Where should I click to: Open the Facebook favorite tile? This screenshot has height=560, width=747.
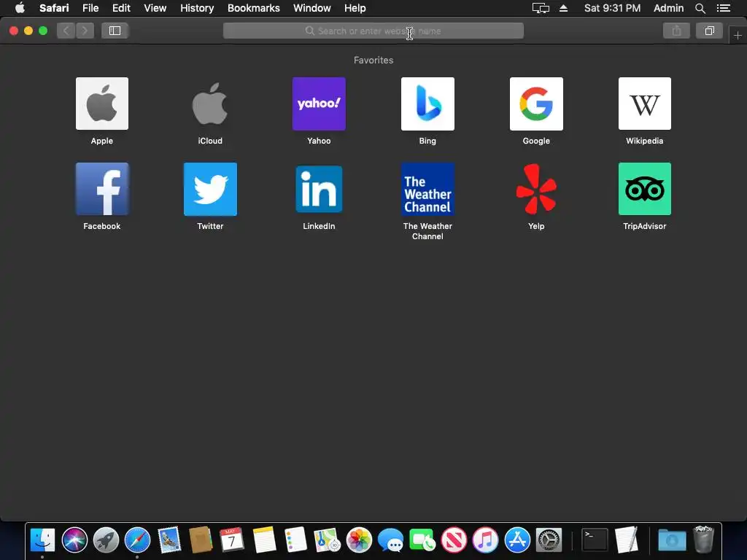coord(102,189)
